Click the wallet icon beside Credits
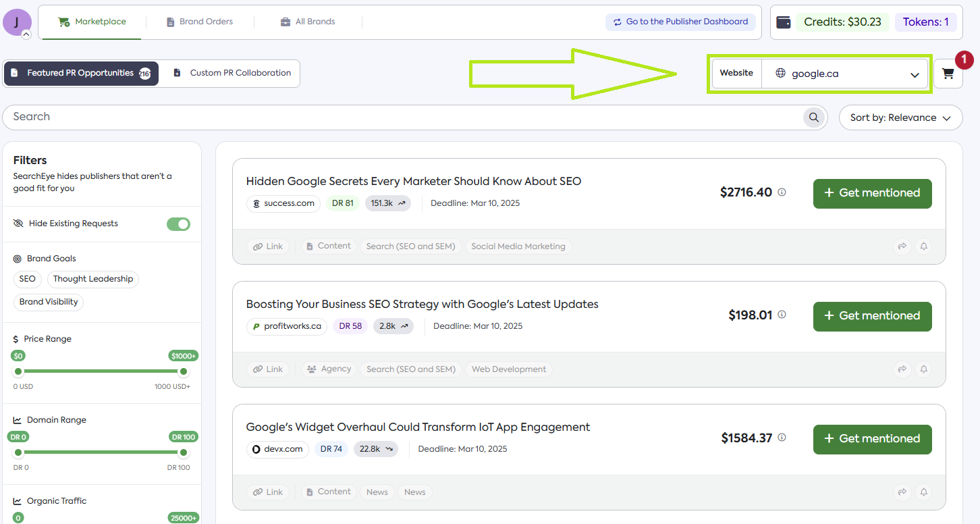This screenshot has width=980, height=524. tap(784, 22)
